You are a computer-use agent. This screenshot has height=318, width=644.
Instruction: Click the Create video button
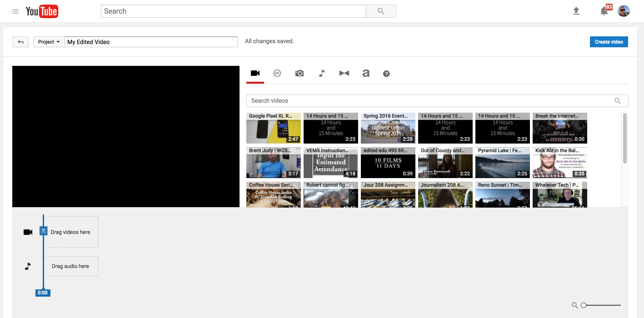[609, 41]
